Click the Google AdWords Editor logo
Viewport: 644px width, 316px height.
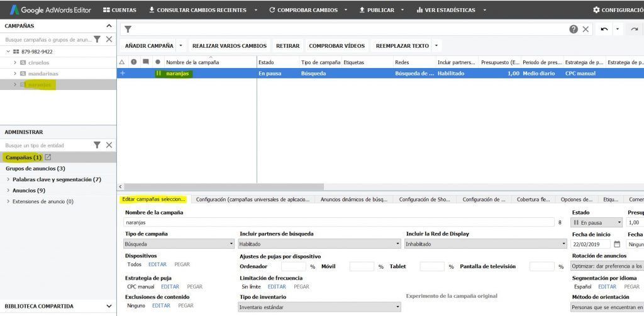(50, 10)
